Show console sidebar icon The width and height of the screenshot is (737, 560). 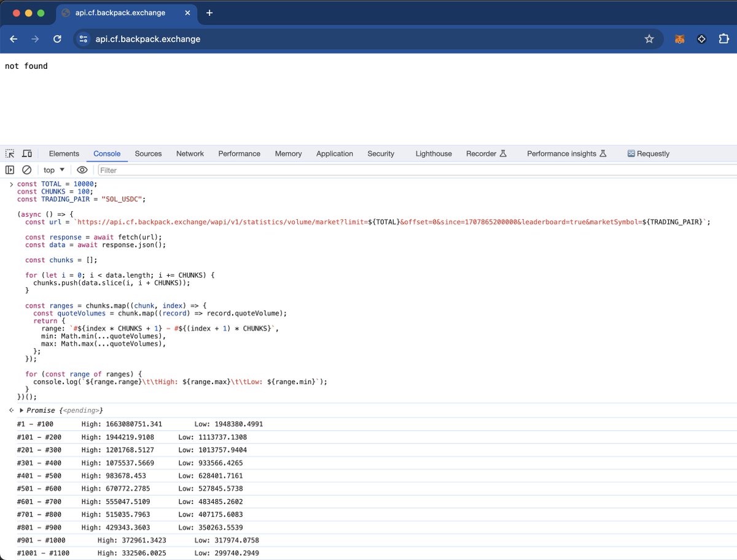coord(10,170)
